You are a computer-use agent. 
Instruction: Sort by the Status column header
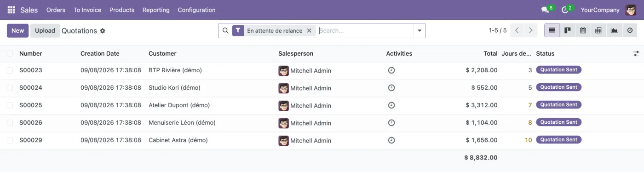(x=545, y=54)
